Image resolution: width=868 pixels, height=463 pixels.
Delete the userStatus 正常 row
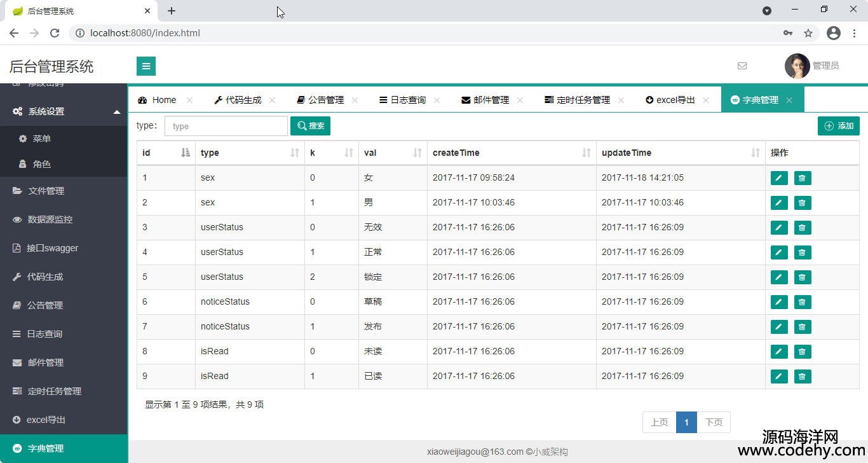click(x=803, y=252)
